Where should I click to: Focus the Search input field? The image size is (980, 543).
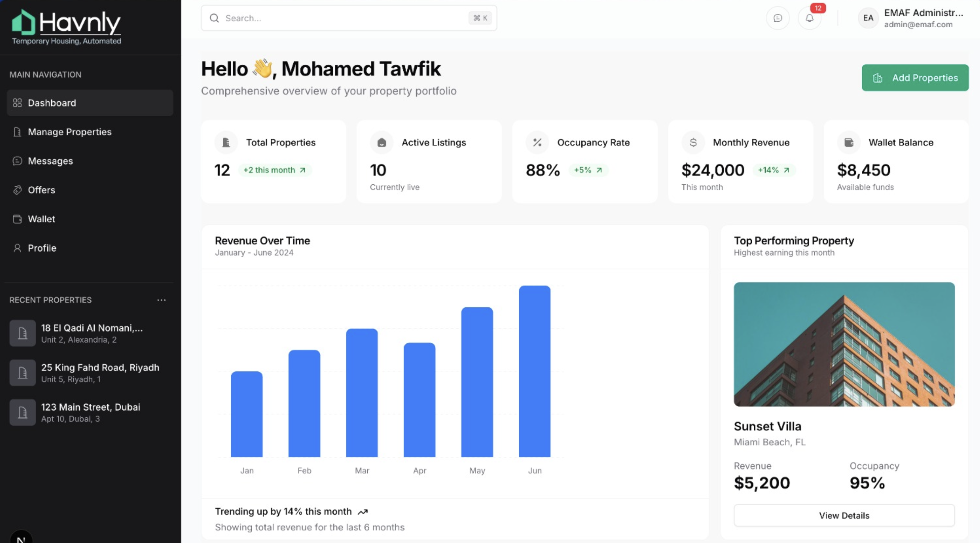[342, 18]
